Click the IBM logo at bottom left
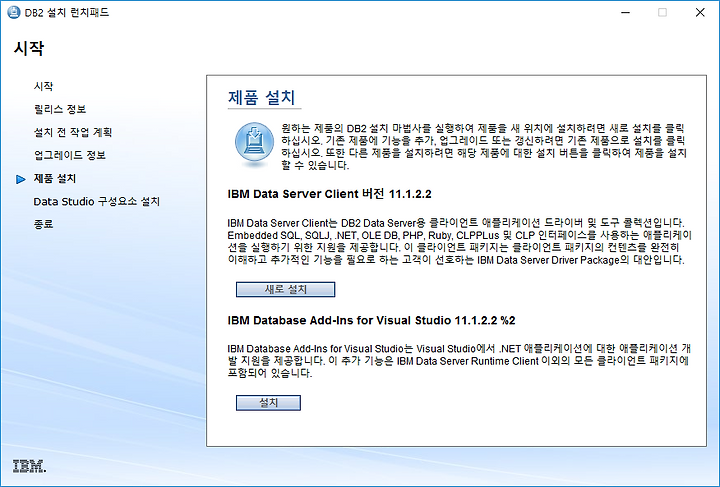The width and height of the screenshot is (720, 487). coord(29,466)
